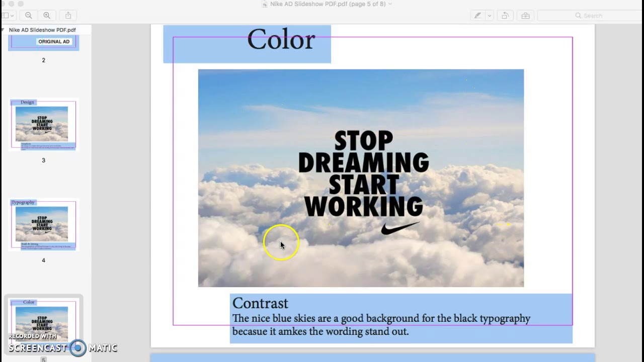Click the zoom out magnifier button

pos(29,16)
